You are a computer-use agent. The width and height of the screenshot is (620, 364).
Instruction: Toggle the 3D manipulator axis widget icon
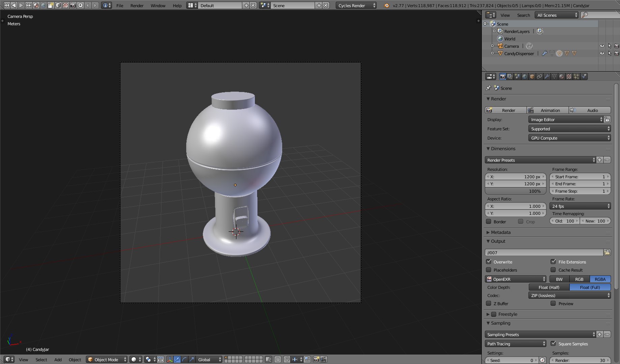tap(169, 360)
